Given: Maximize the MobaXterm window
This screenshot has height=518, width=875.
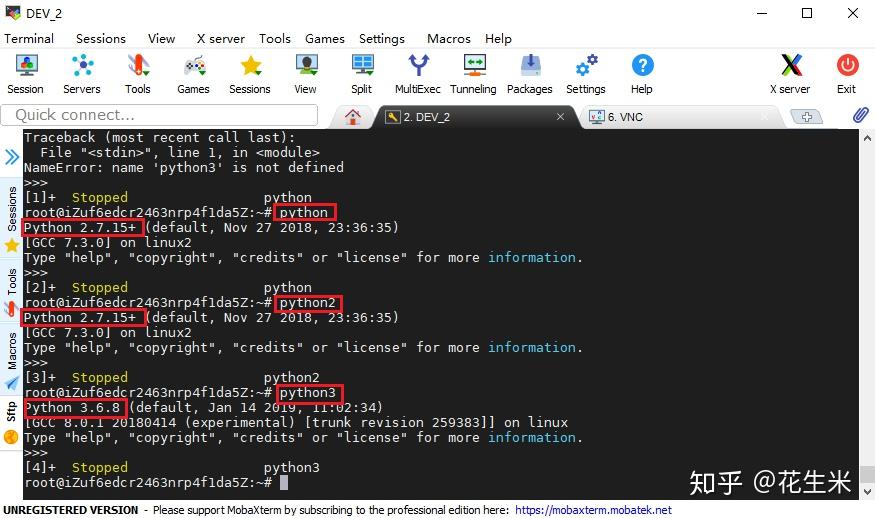Looking at the screenshot, I should (x=807, y=13).
